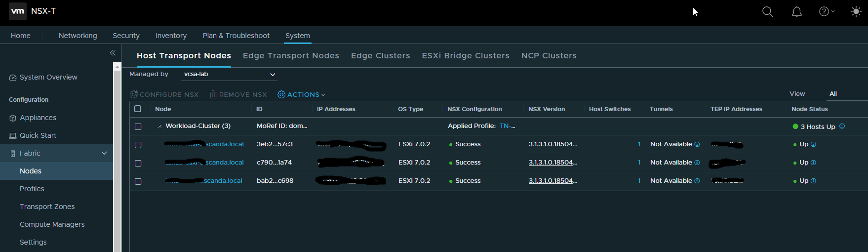Open the Actions dropdown menu
The image size is (868, 252).
[x=301, y=94]
